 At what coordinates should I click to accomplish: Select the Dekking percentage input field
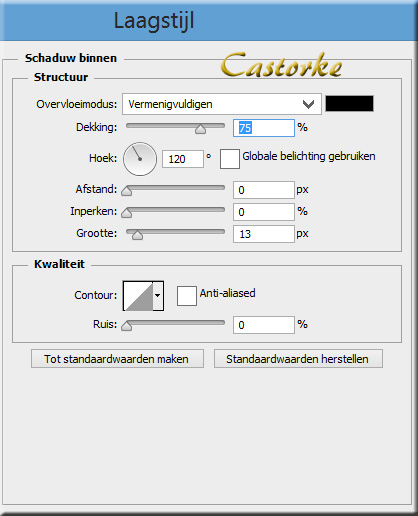[264, 128]
